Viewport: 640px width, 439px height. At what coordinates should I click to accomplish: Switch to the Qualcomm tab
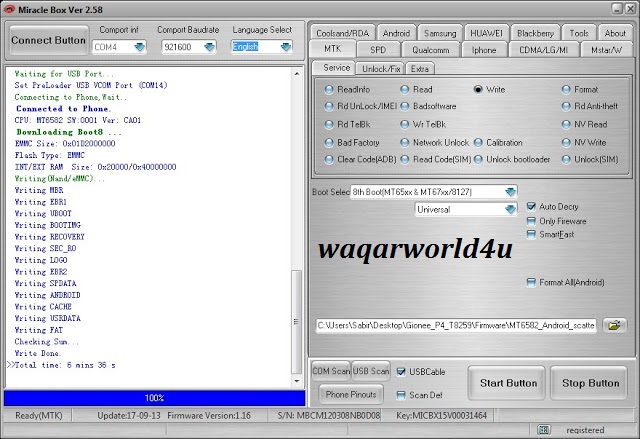[431, 50]
